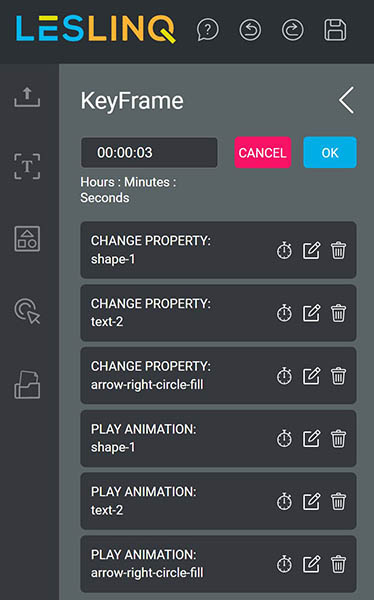Set timer for PLAY ANIMATION arrow-right-circle-fill
Image resolution: width=374 pixels, height=600 pixels.
coord(284,564)
